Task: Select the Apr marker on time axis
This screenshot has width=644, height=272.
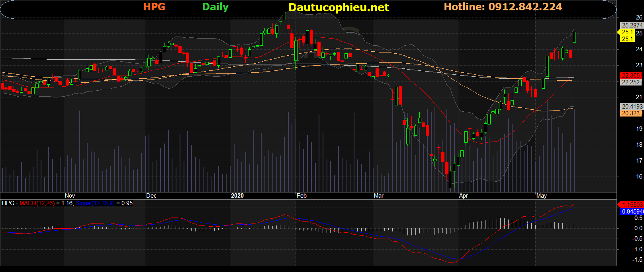Action: (x=463, y=196)
